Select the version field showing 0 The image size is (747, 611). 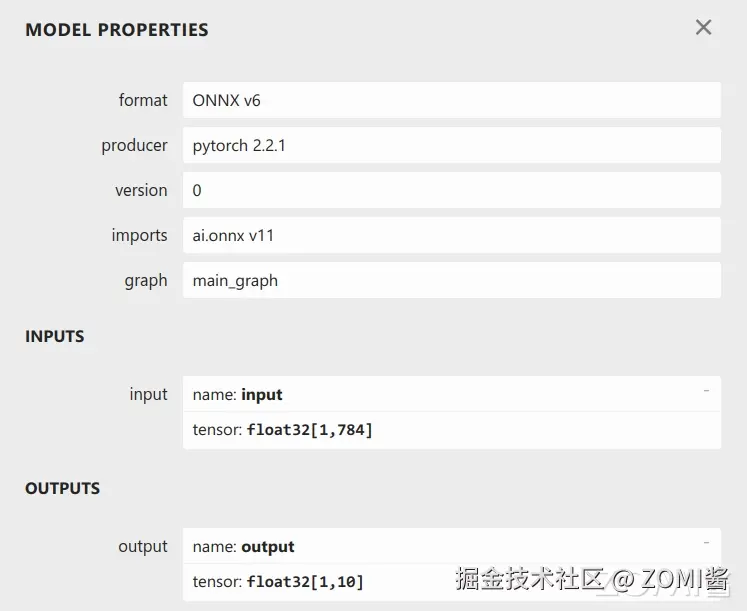pos(452,190)
